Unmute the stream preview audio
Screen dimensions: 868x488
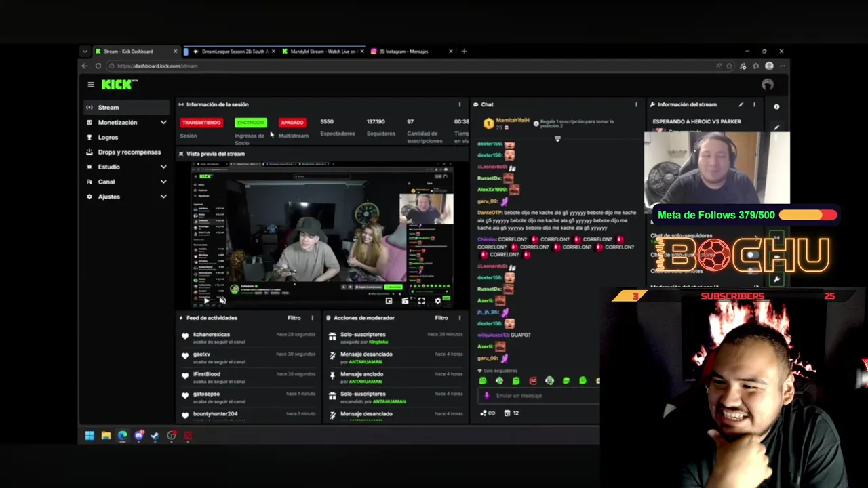222,300
